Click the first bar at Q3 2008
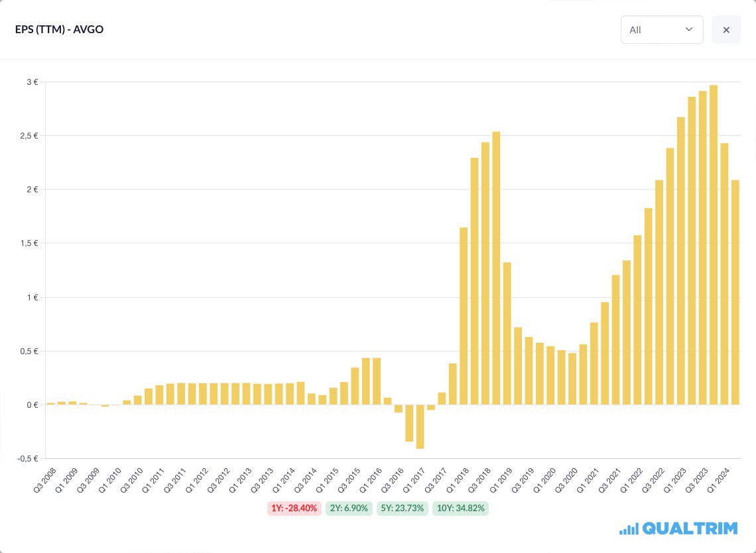The height and width of the screenshot is (553, 756). 50,403
